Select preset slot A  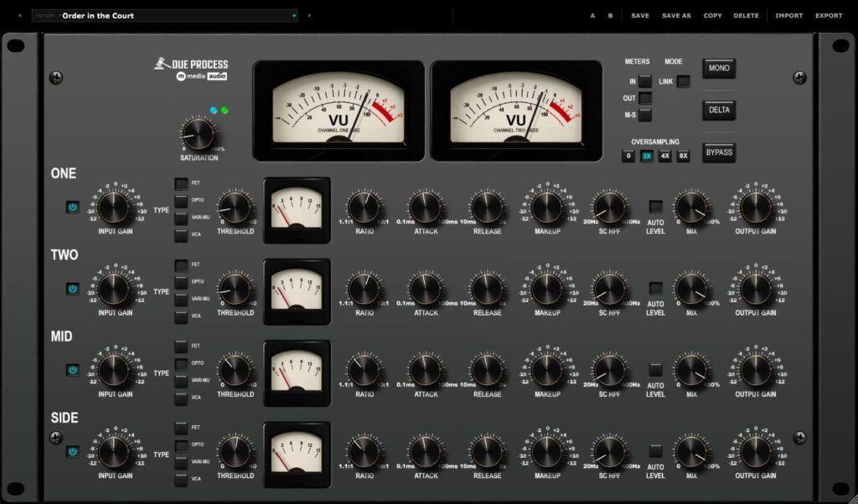[x=592, y=16]
